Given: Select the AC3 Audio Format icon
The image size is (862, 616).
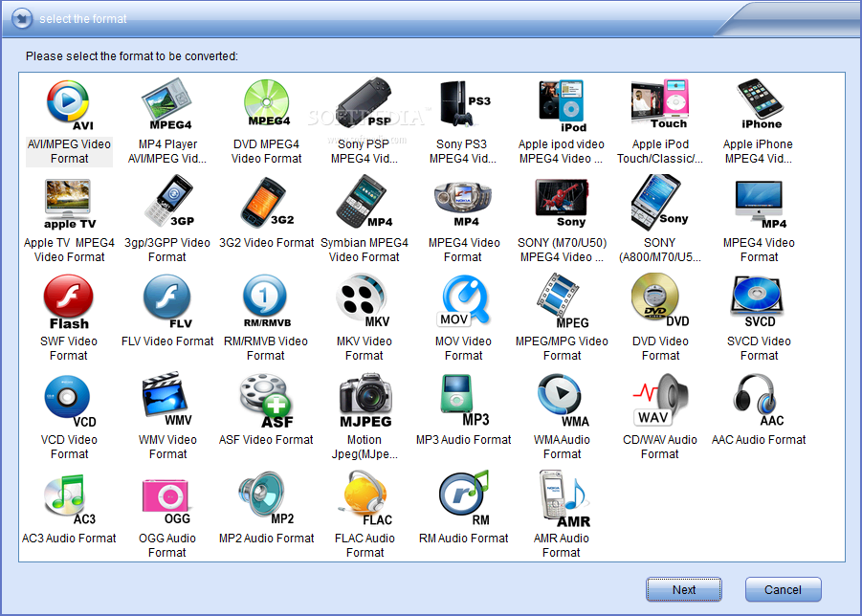Looking at the screenshot, I should point(69,499).
